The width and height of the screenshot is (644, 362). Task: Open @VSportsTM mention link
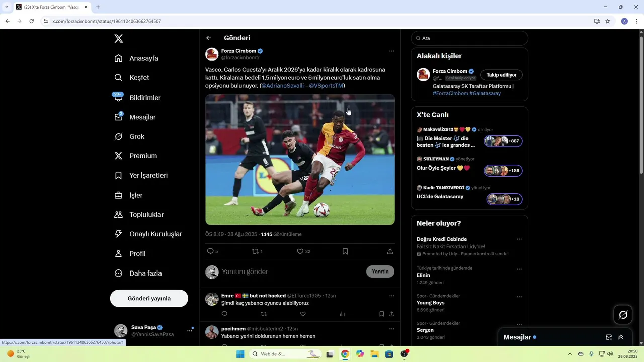point(326,86)
